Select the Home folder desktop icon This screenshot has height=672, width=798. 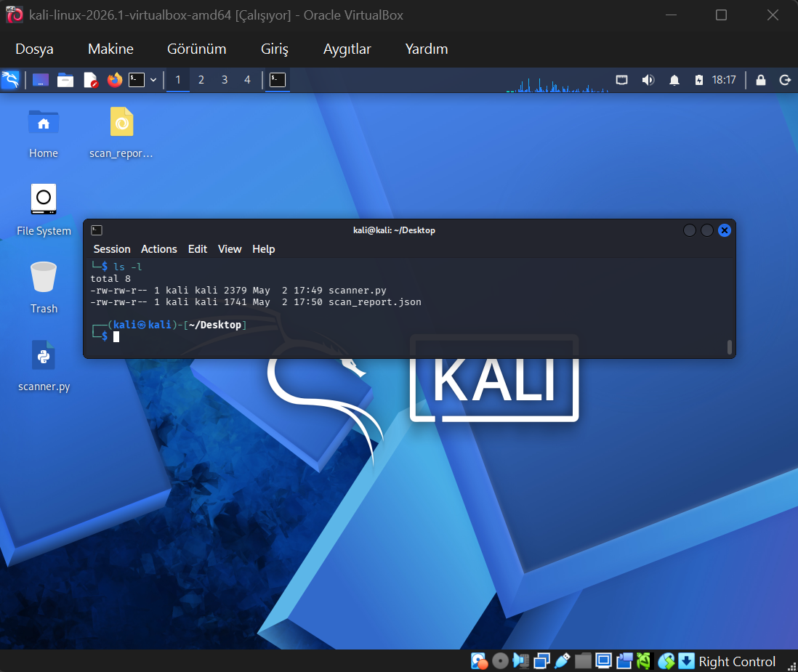(44, 133)
